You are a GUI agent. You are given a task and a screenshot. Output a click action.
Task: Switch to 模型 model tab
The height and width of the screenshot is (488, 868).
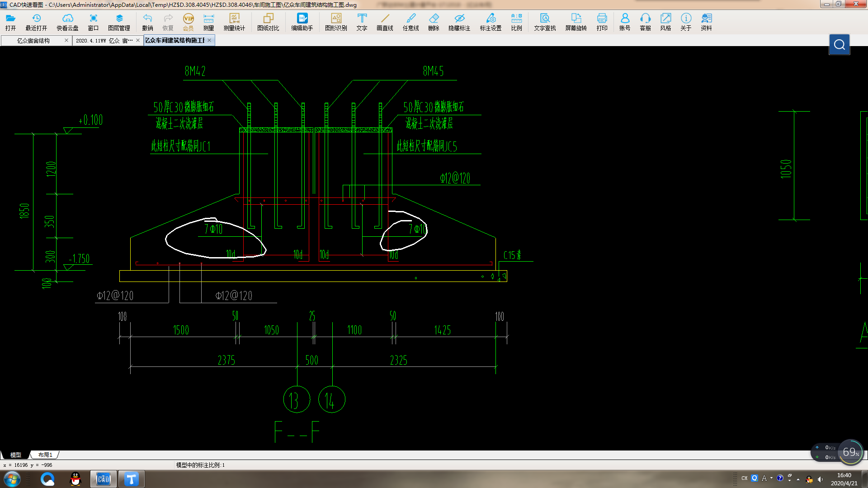tap(16, 455)
